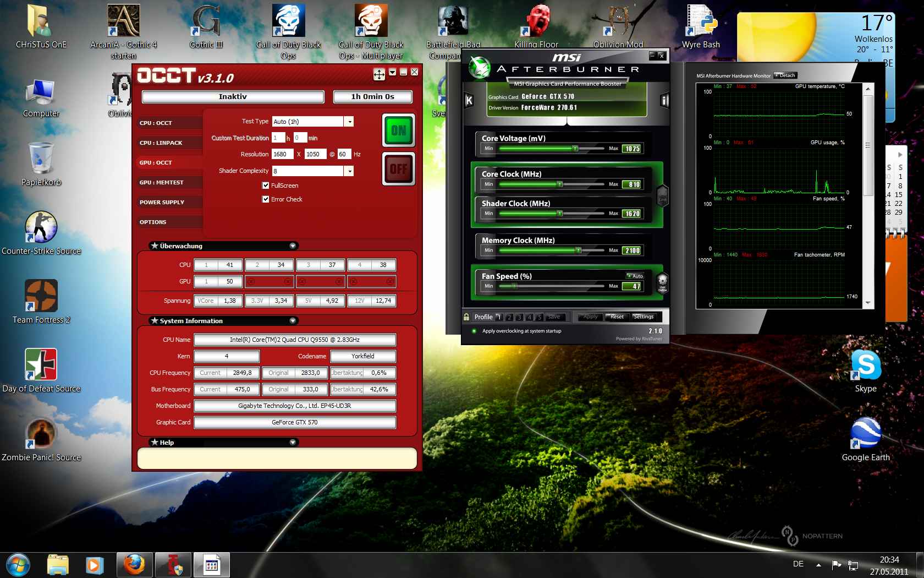Switch to the CPU : OCCT tab
This screenshot has height=578, width=924.
[x=169, y=123]
